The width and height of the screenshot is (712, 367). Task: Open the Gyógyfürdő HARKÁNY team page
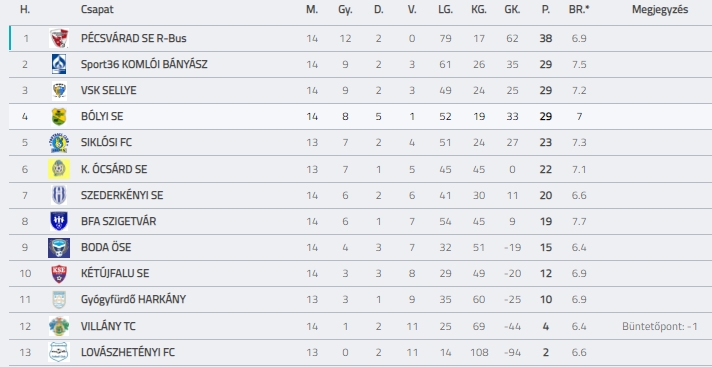pyautogui.click(x=133, y=299)
